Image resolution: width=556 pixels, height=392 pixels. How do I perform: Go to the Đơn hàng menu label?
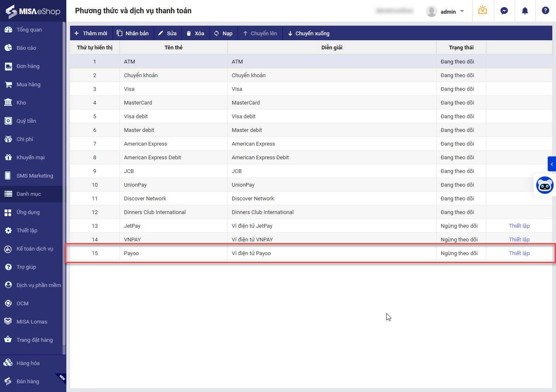pos(28,66)
